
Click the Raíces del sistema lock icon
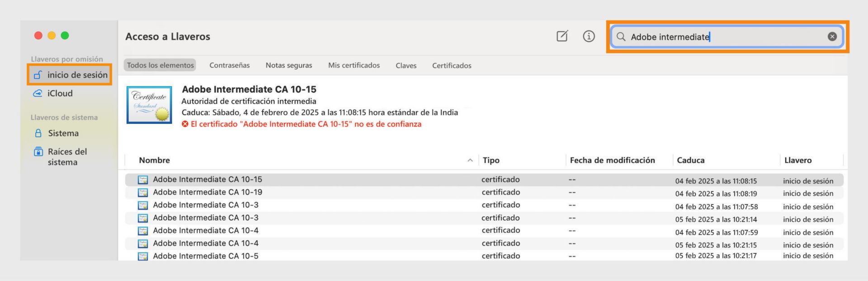[38, 152]
